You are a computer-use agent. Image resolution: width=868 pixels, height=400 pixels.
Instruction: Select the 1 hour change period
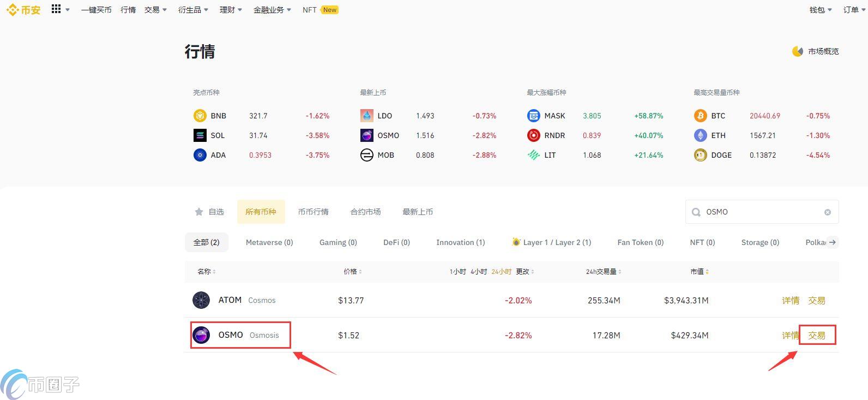pyautogui.click(x=457, y=271)
